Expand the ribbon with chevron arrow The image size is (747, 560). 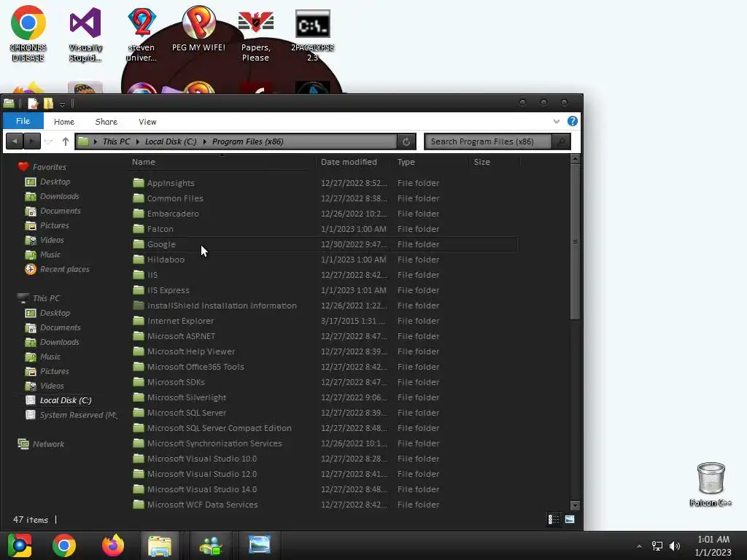(x=556, y=122)
